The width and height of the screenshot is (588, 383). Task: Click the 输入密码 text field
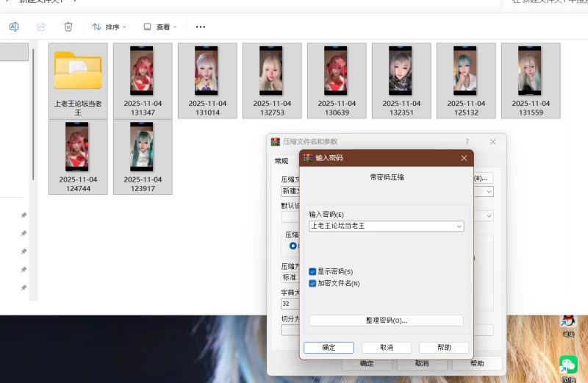[x=381, y=226]
